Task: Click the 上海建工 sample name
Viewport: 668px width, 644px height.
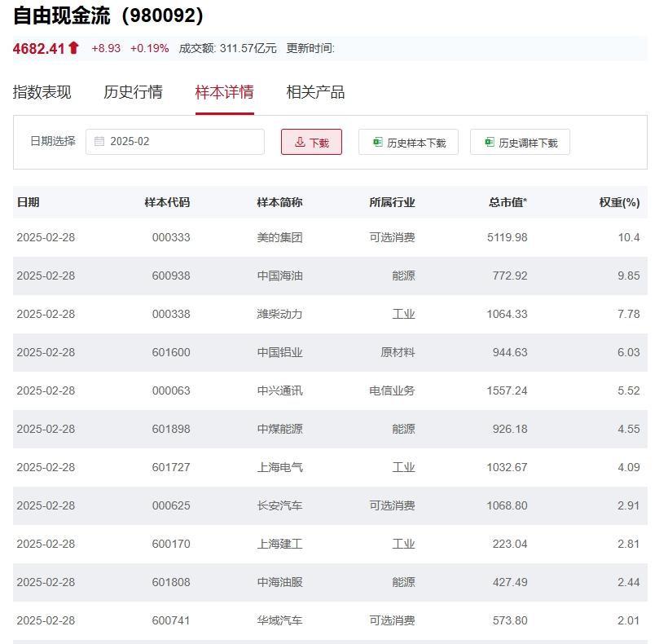Action: 279,544
